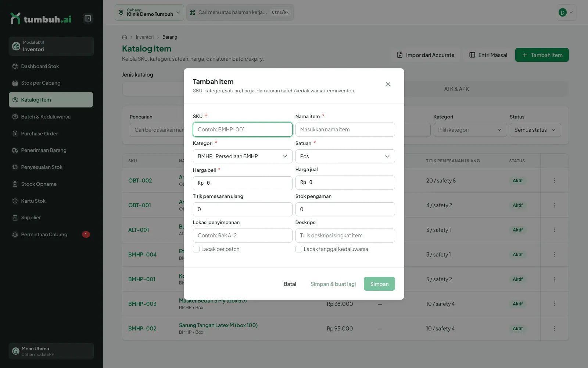
Task: Click Simpan & buat lagi
Action: [x=333, y=284]
